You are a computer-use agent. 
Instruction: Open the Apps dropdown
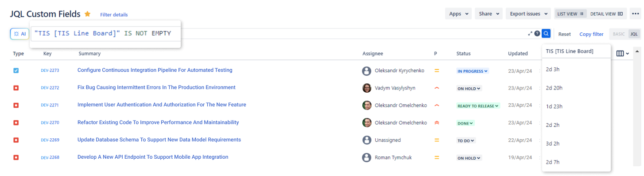pos(458,14)
